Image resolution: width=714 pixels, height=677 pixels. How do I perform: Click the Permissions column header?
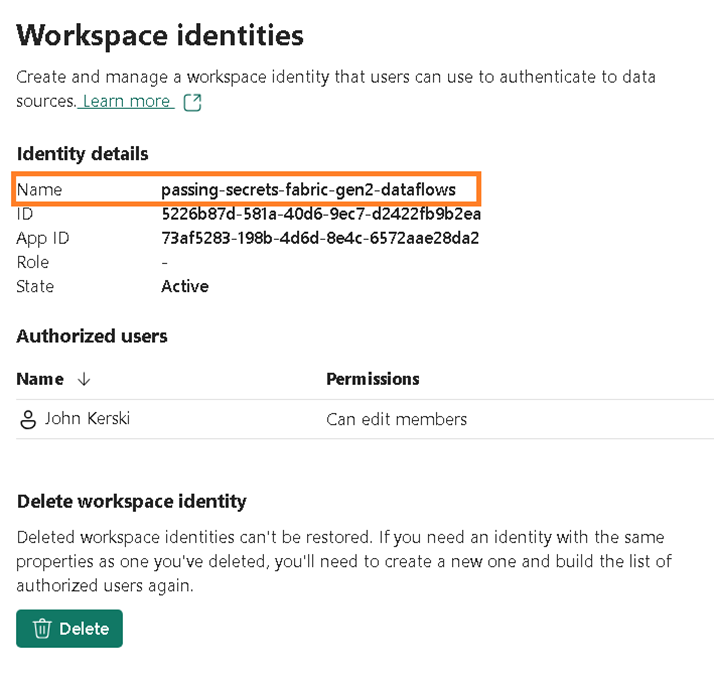(373, 379)
